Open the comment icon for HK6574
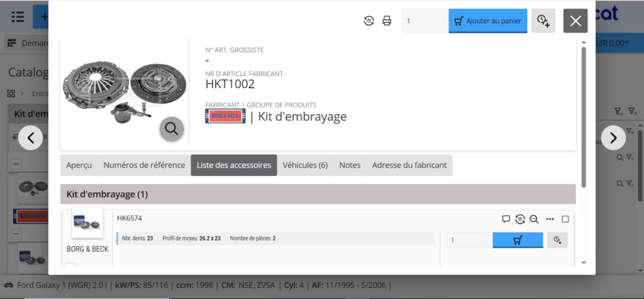The height and width of the screenshot is (299, 644). click(x=506, y=219)
